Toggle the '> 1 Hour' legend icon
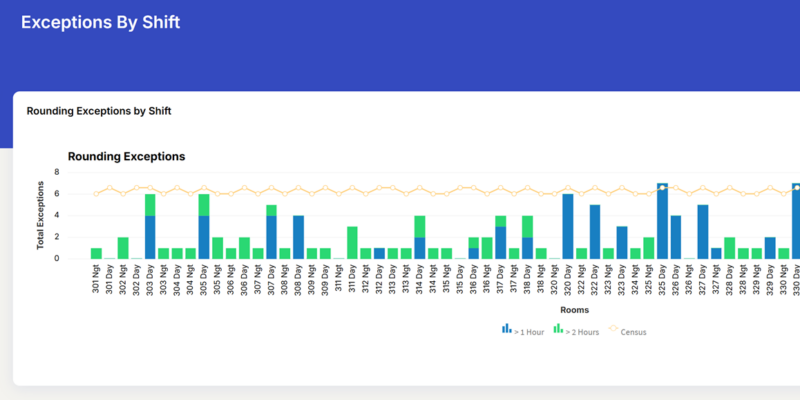The height and width of the screenshot is (400, 800). [506, 328]
